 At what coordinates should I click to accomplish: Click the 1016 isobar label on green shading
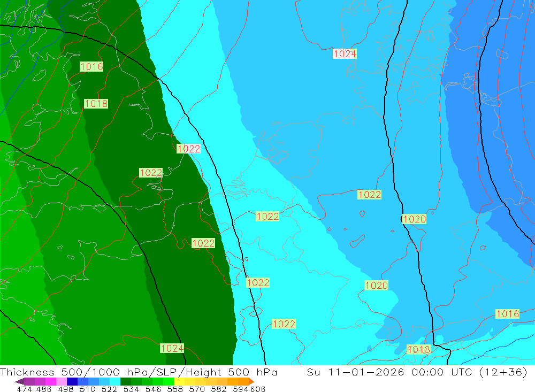pyautogui.click(x=91, y=66)
